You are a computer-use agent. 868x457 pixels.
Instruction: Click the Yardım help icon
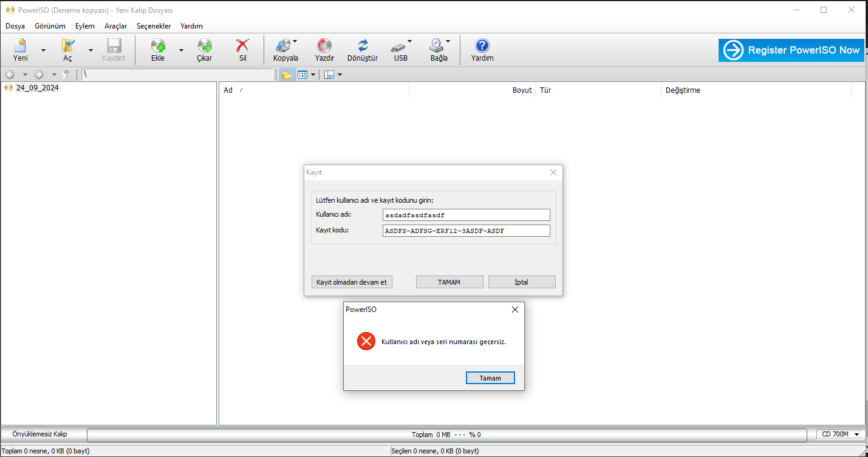coord(482,50)
